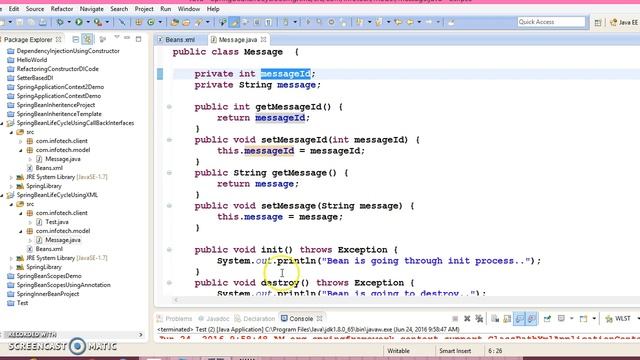This screenshot has width=640, height=360.
Task: Switch to the Problems tab
Action: click(175, 318)
